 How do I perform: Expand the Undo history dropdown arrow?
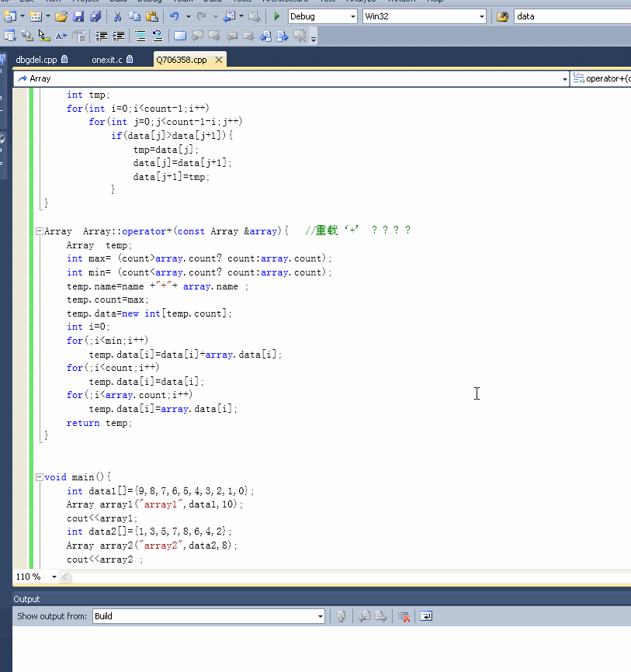[188, 16]
